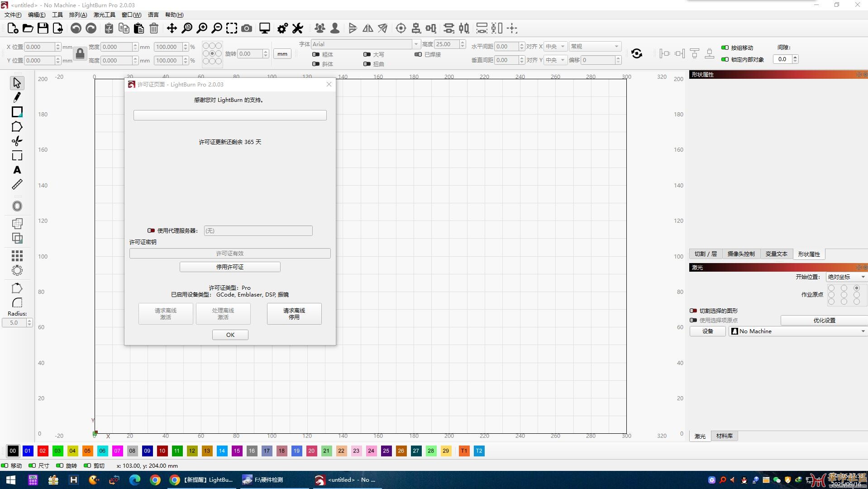This screenshot has width=868, height=489.
Task: Open a file with the folder icon
Action: click(x=28, y=29)
